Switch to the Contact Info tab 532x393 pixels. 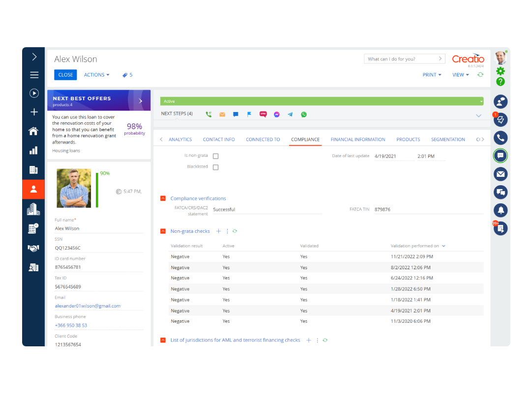[x=219, y=140]
